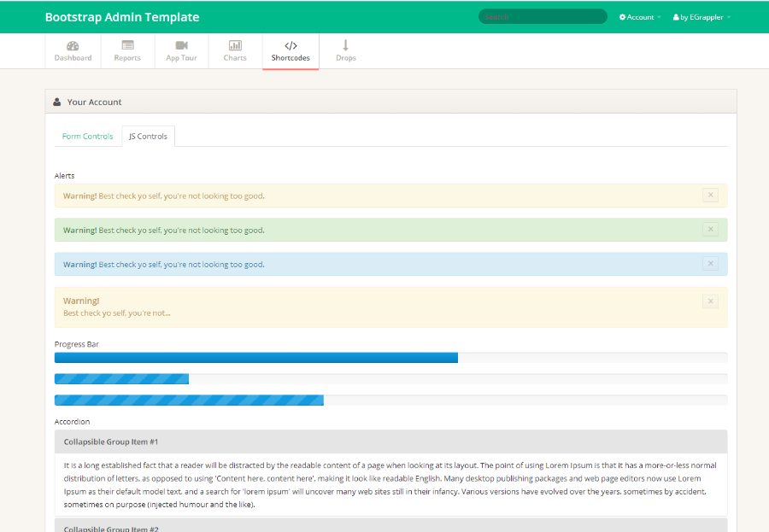Click the bold 'Warning!' in the green alert
The height and width of the screenshot is (532, 769).
point(80,230)
